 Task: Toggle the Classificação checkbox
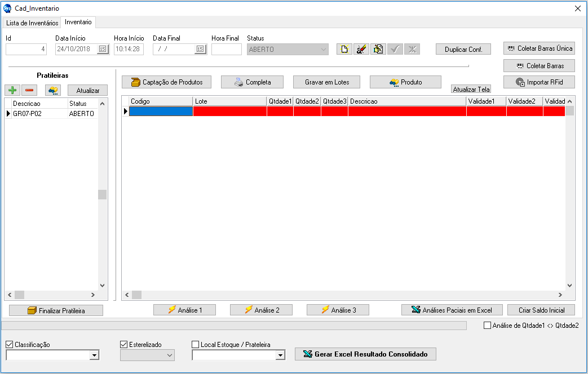coord(10,344)
